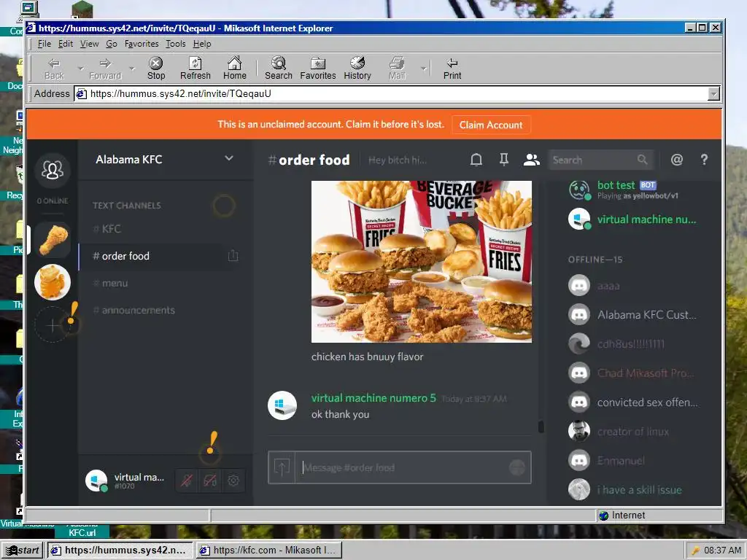Screen dimensions: 747x560
Task: Open mentions with the @ icon
Action: tap(676, 160)
